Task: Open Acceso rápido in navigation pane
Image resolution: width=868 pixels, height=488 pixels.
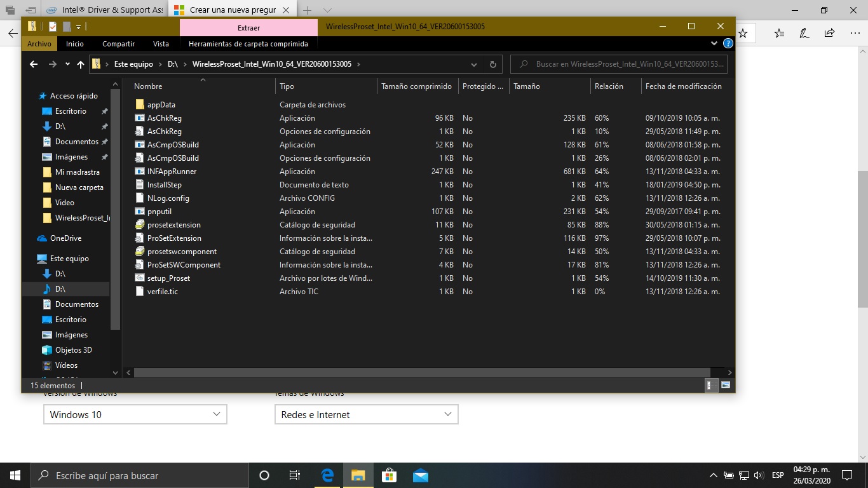Action: point(74,96)
